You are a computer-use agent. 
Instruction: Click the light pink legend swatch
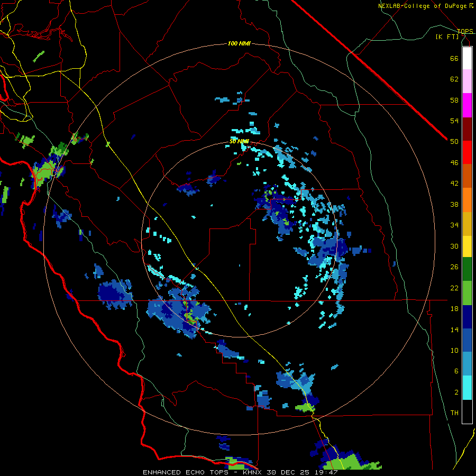[467, 81]
